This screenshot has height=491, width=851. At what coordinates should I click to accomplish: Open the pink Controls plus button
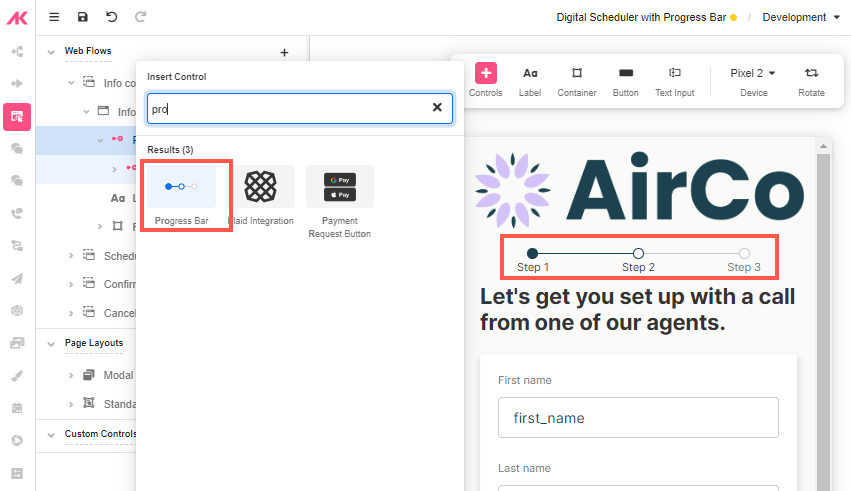point(486,73)
